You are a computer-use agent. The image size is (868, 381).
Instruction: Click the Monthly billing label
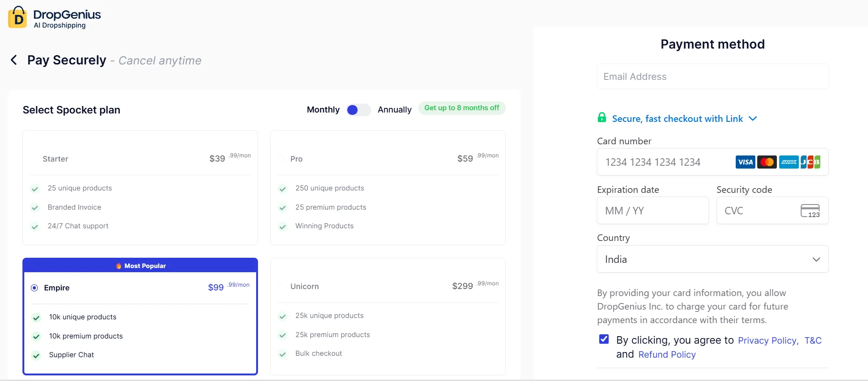point(323,110)
